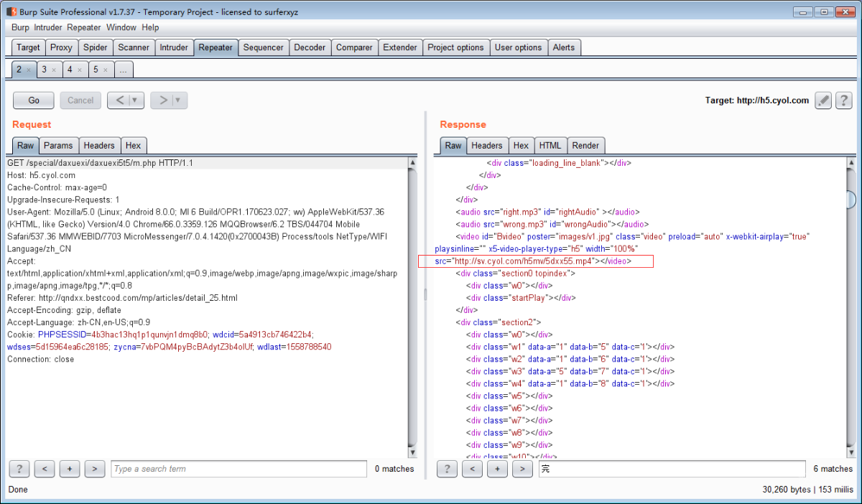Switch to the Decoder tab
862x504 pixels.
[310, 47]
